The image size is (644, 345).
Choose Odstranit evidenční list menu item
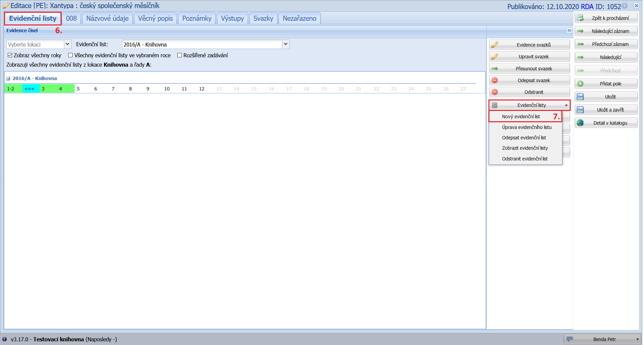point(525,159)
